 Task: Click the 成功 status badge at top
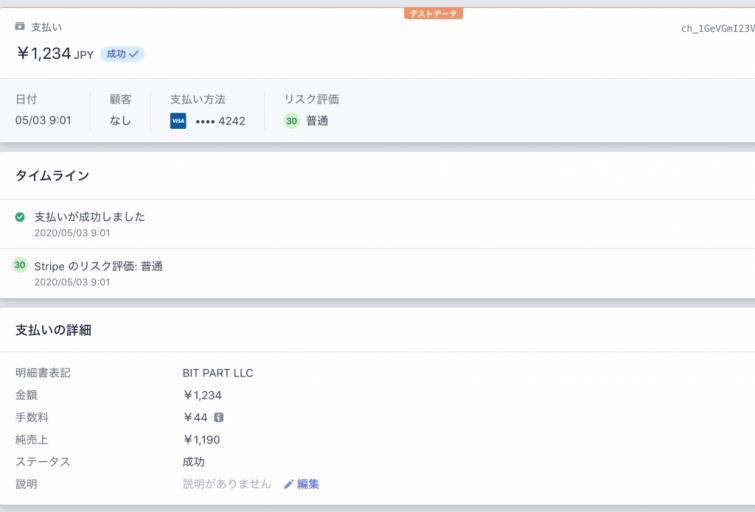point(122,54)
